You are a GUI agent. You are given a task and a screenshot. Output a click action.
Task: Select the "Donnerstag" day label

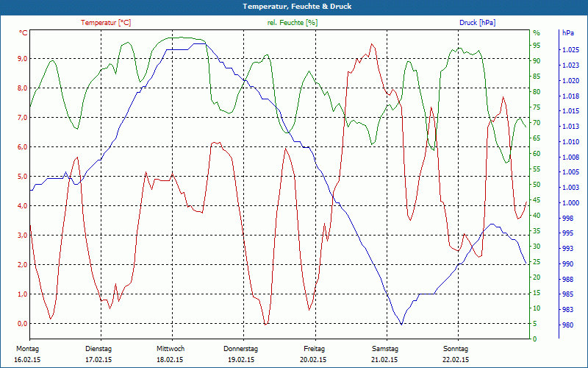[x=241, y=349]
